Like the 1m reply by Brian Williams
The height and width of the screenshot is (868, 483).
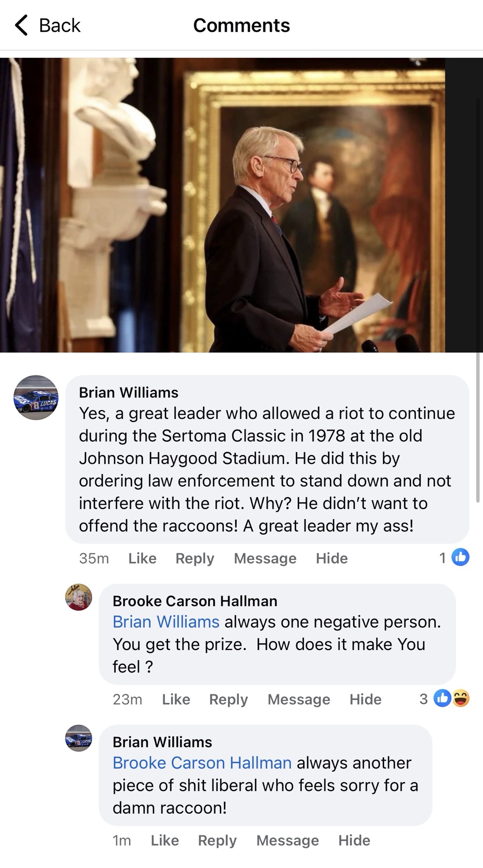[165, 840]
